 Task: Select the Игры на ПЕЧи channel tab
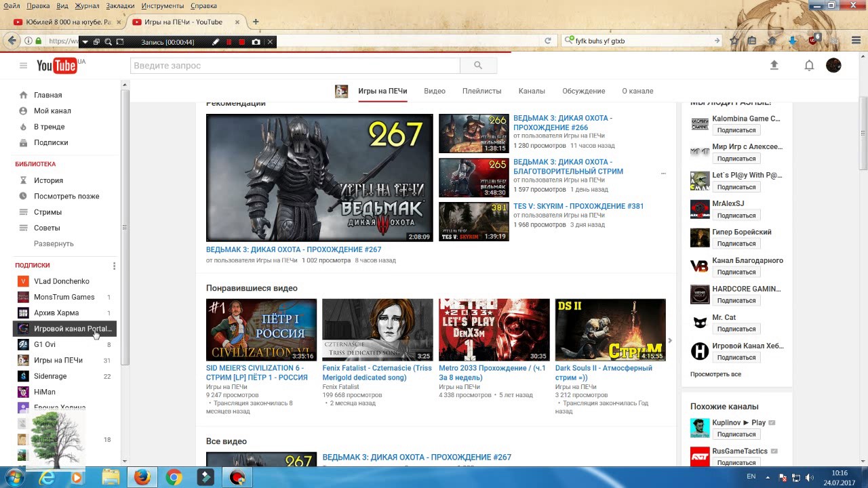(382, 91)
